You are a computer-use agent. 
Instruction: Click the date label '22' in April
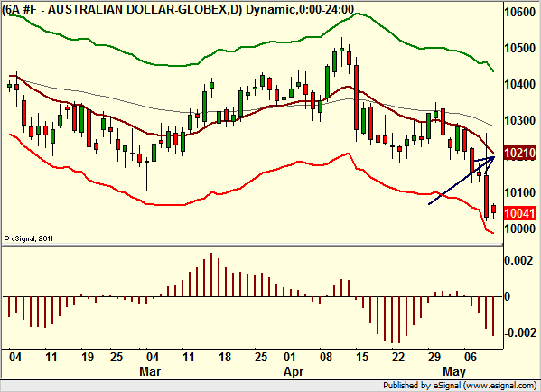click(397, 357)
